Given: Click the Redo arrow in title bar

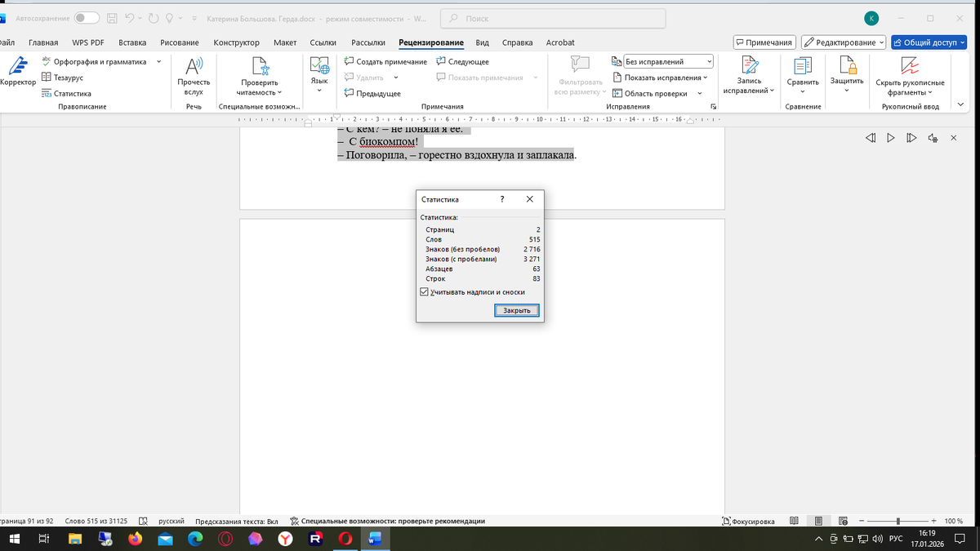Looking at the screenshot, I should 154,18.
